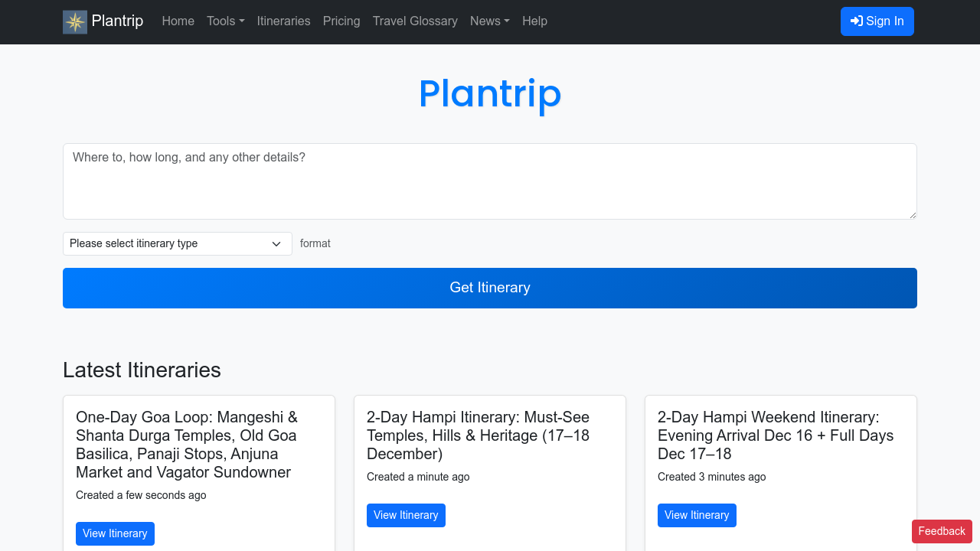Screen dimensions: 980x551
Task: Open the Feedback panel
Action: pos(942,531)
